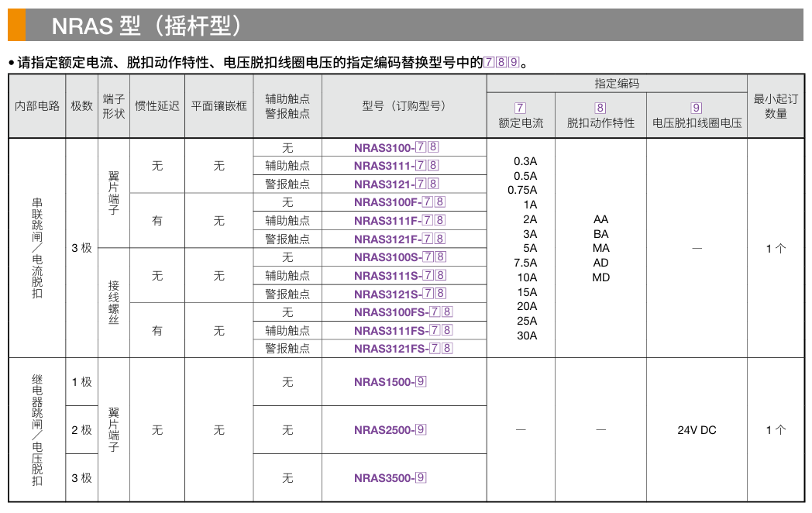Click the 内部电路 column header
812x513 pixels.
tap(37, 106)
